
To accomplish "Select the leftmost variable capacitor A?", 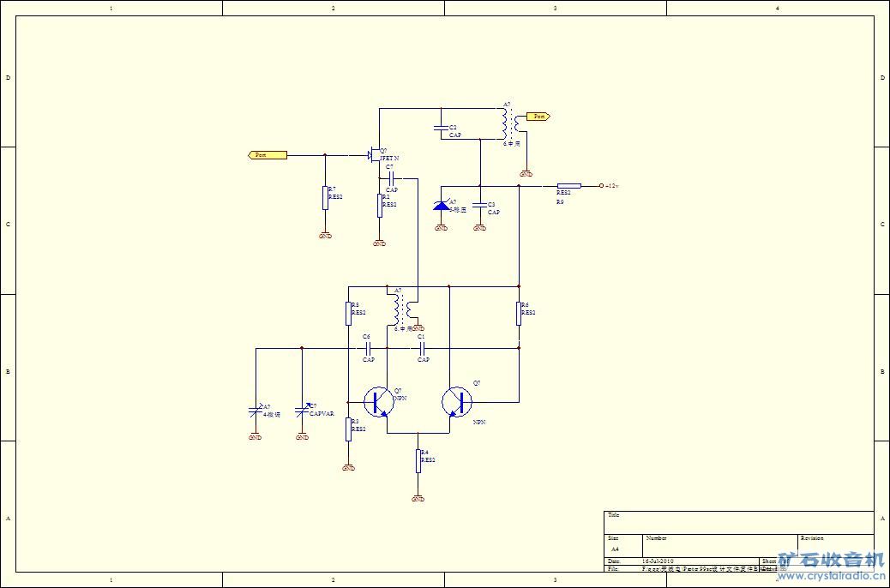I will [x=256, y=411].
